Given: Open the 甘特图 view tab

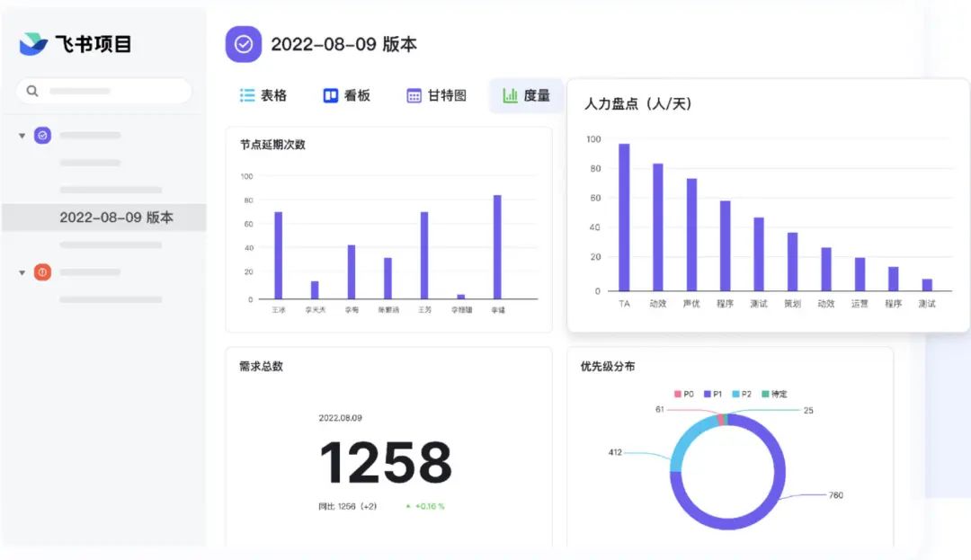Looking at the screenshot, I should (437, 95).
